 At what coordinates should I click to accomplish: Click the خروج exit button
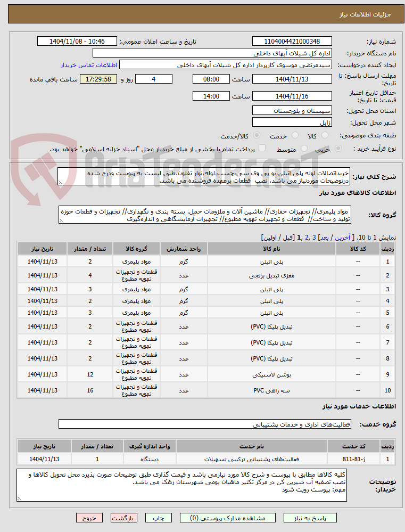pos(89,518)
